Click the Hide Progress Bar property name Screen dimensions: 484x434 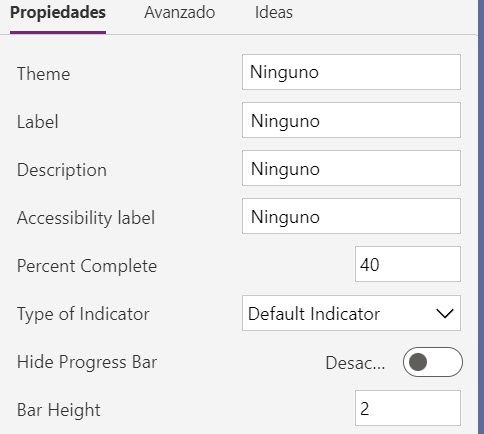point(87,362)
